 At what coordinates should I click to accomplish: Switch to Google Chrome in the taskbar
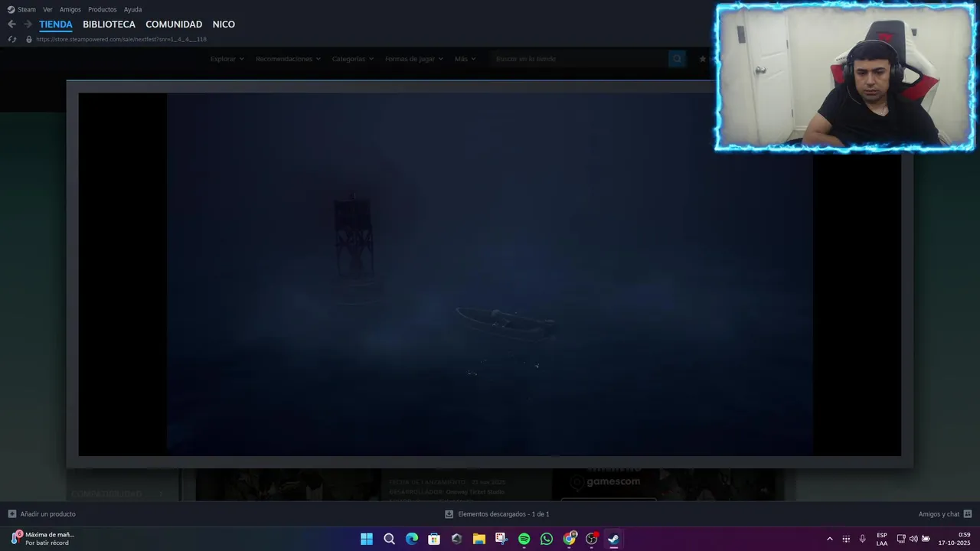click(x=569, y=539)
